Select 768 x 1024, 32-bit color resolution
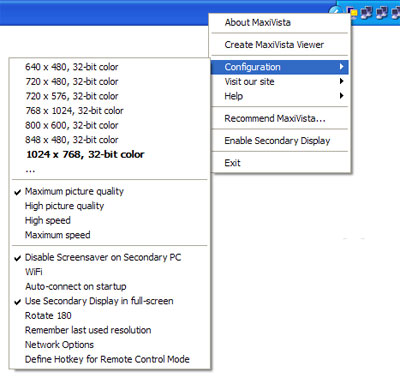The width and height of the screenshot is (400, 378). (110, 111)
